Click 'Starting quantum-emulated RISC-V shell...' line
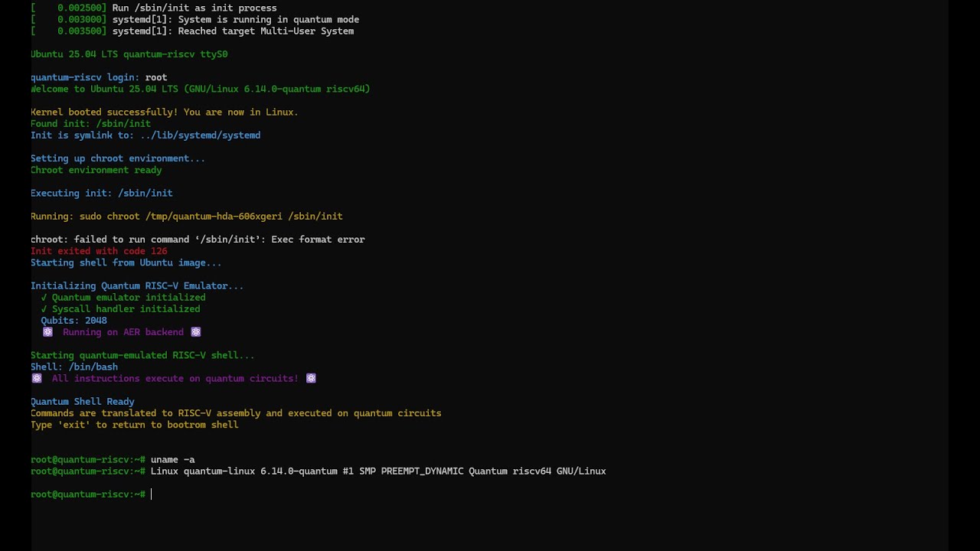This screenshot has height=551, width=980. coord(142,355)
